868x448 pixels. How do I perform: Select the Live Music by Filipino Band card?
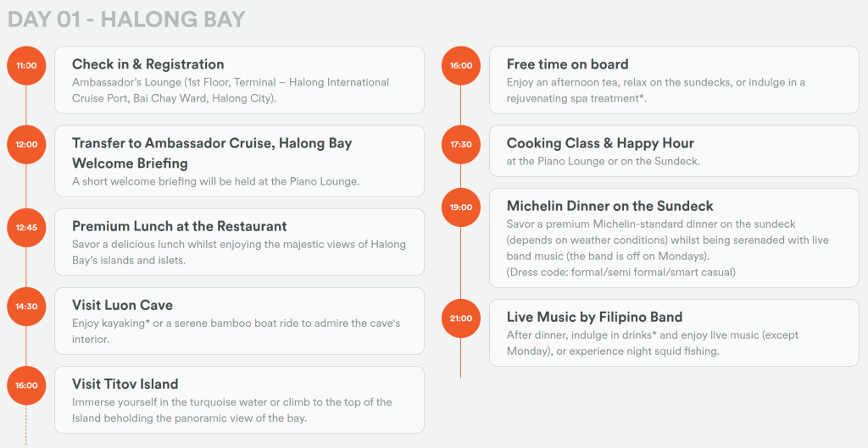pyautogui.click(x=674, y=333)
